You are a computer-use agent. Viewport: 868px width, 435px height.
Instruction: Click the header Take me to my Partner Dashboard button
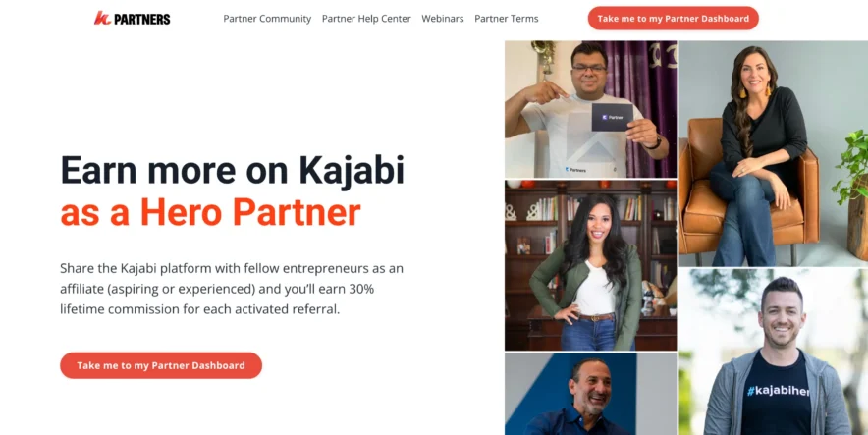(674, 19)
